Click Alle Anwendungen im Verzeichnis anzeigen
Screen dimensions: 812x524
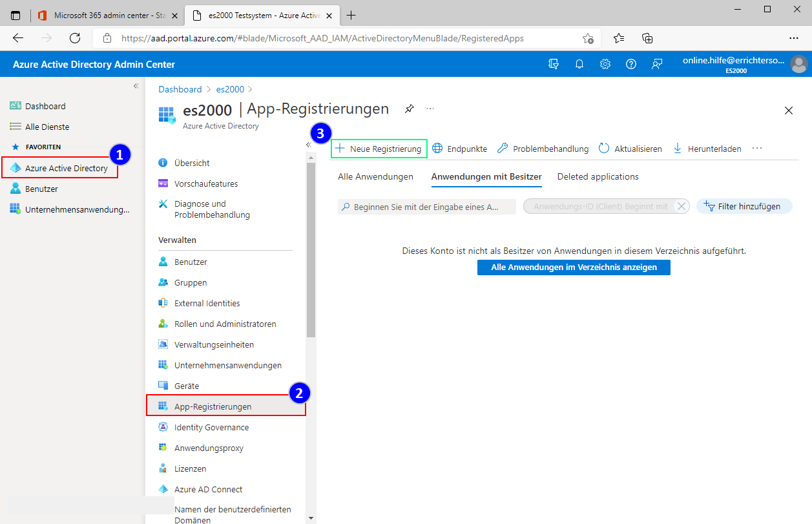point(574,267)
